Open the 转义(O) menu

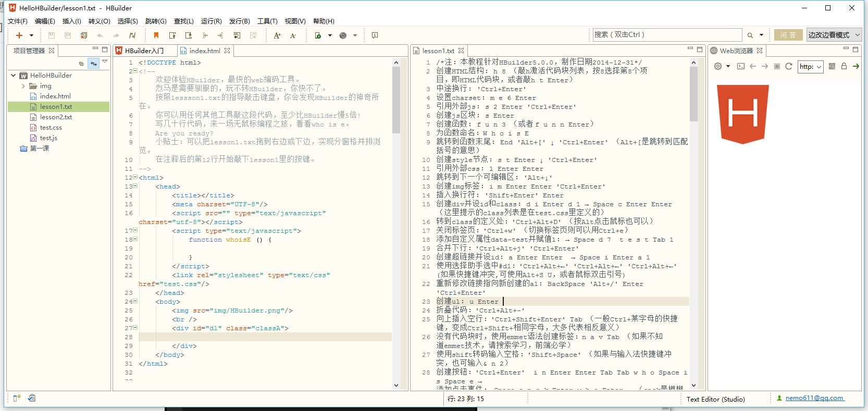point(100,21)
